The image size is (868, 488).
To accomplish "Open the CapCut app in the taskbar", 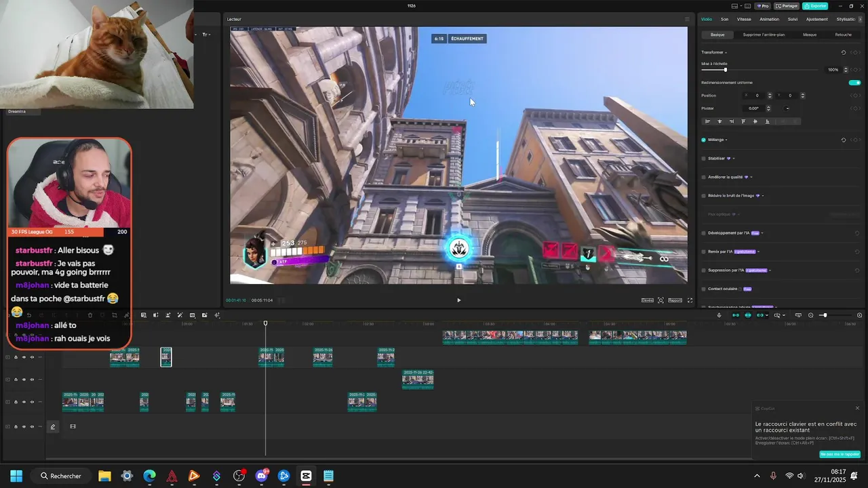I will coord(306,476).
